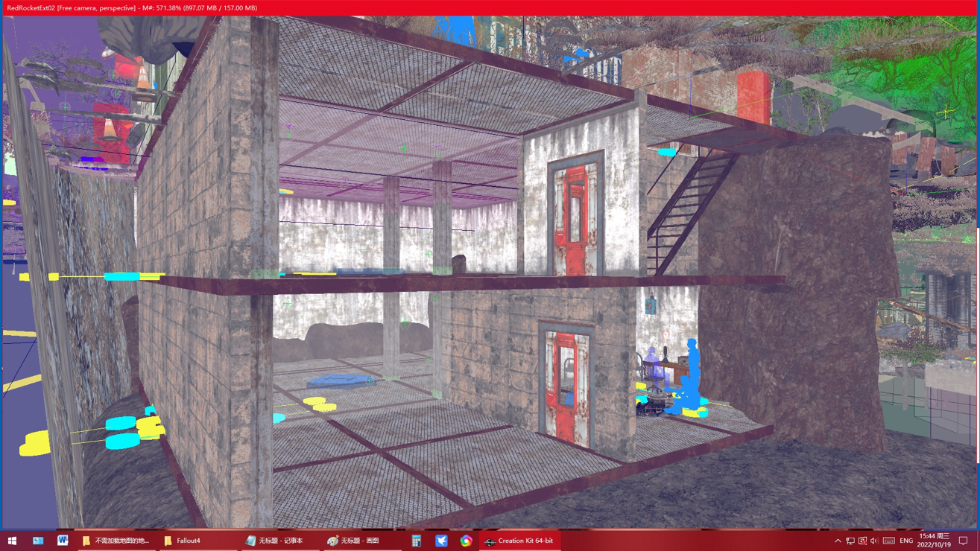Expand the hidden system tray icons
980x551 pixels.
[838, 541]
